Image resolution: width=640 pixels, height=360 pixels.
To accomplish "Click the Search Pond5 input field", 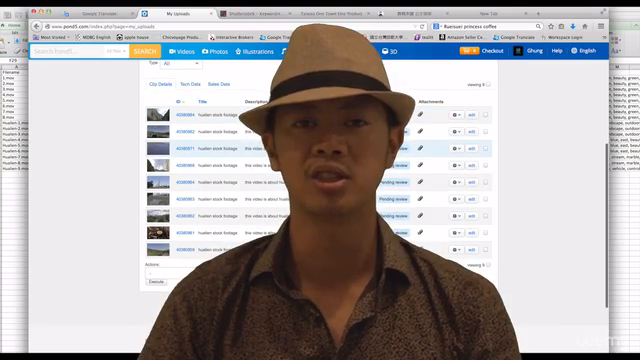I will (68, 51).
